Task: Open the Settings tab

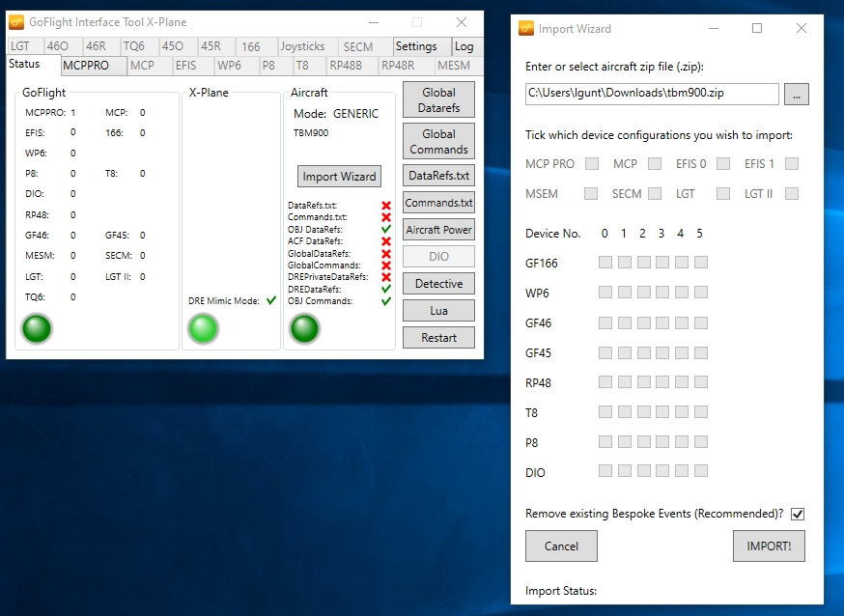Action: click(416, 46)
